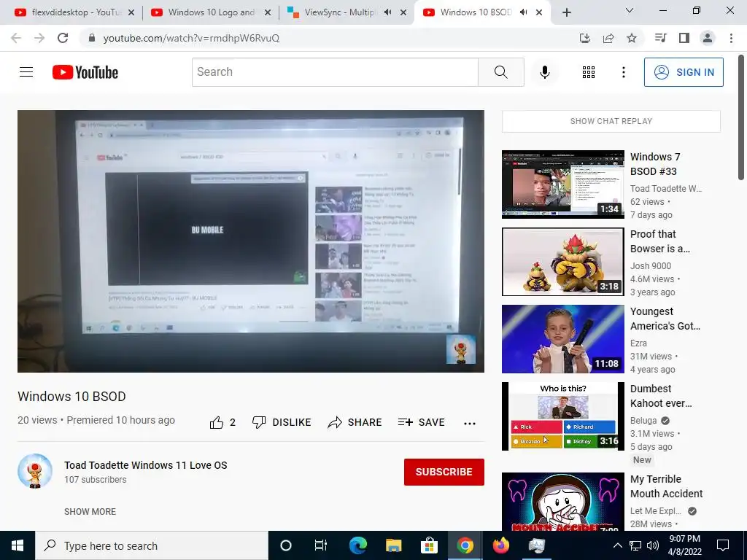Open Youngest America's Got Talent thumbnail

click(x=562, y=338)
